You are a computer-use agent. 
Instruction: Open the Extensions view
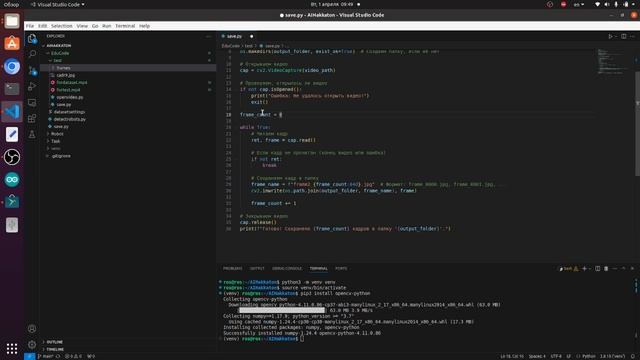tap(32, 118)
